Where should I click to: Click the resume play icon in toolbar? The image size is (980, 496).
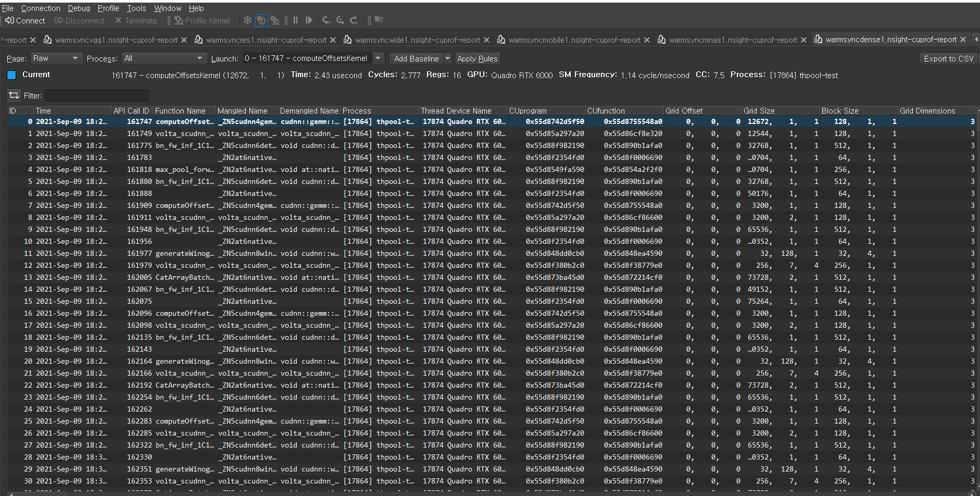coord(309,21)
